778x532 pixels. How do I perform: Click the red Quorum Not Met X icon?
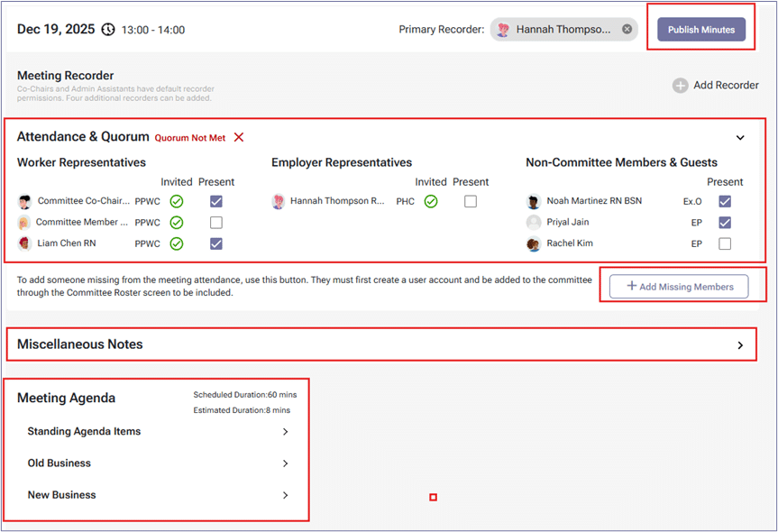[x=239, y=137]
